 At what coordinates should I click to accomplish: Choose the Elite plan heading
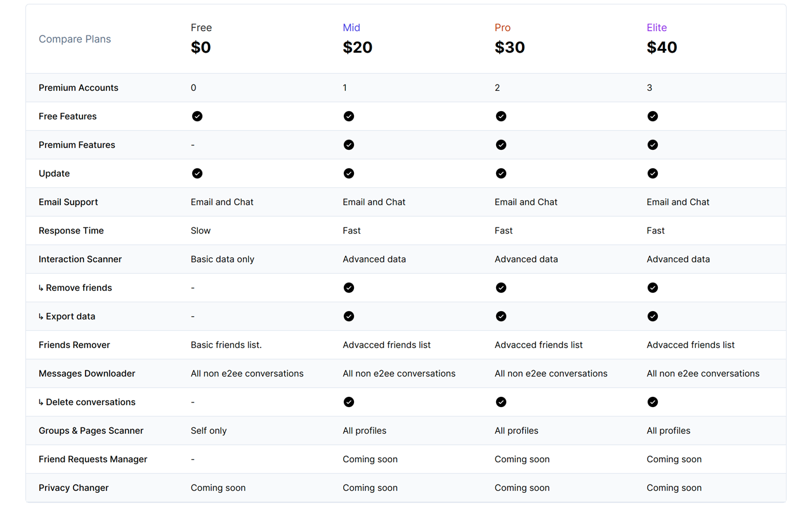(657, 27)
